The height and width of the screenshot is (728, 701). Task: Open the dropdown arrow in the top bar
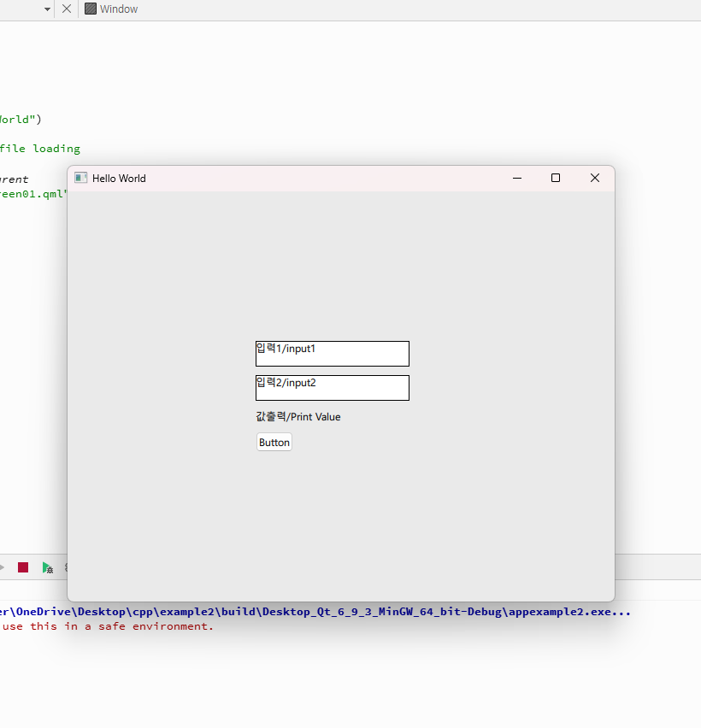(48, 9)
